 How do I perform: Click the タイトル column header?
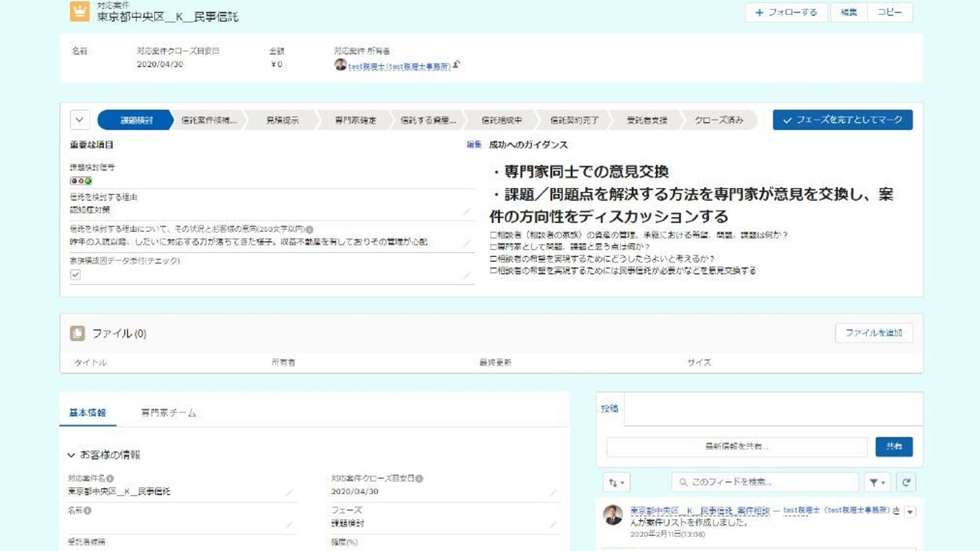(x=91, y=362)
